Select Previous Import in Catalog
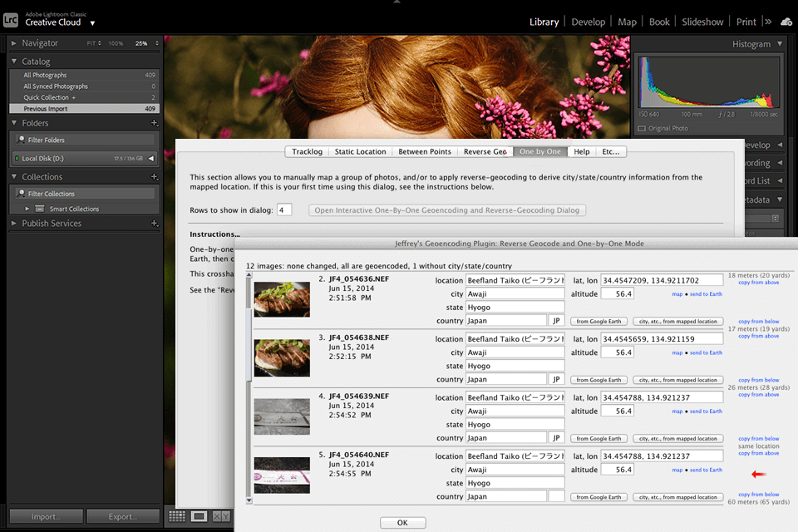The height and width of the screenshot is (532, 798). [85, 108]
